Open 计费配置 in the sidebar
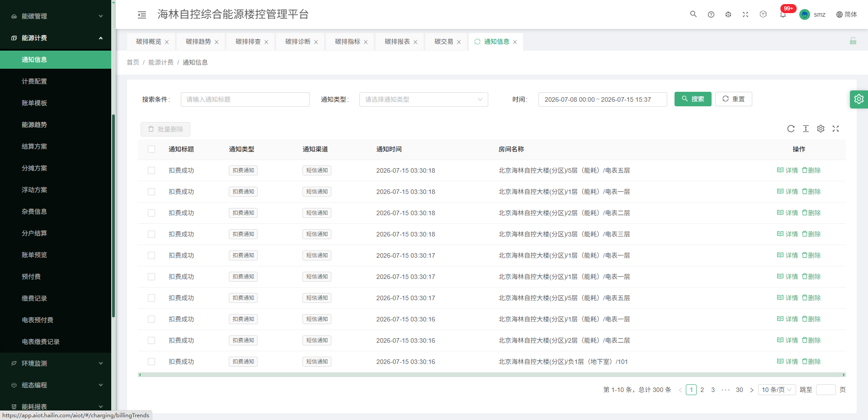This screenshot has height=420, width=868. coord(56,81)
